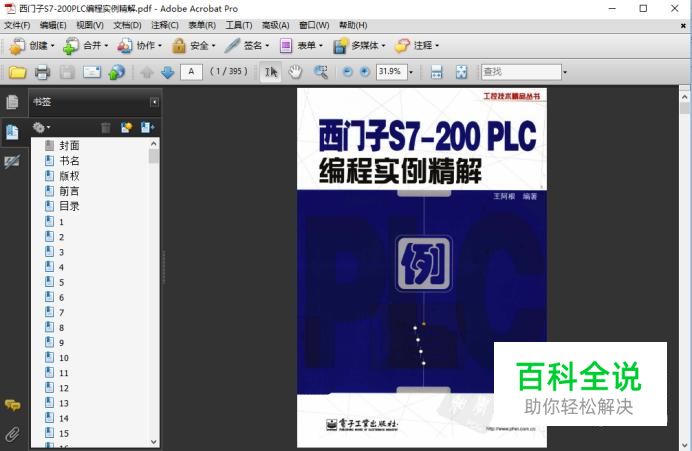692x451 pixels.
Task: Toggle the Bookmarks panel icon
Action: coord(12,132)
